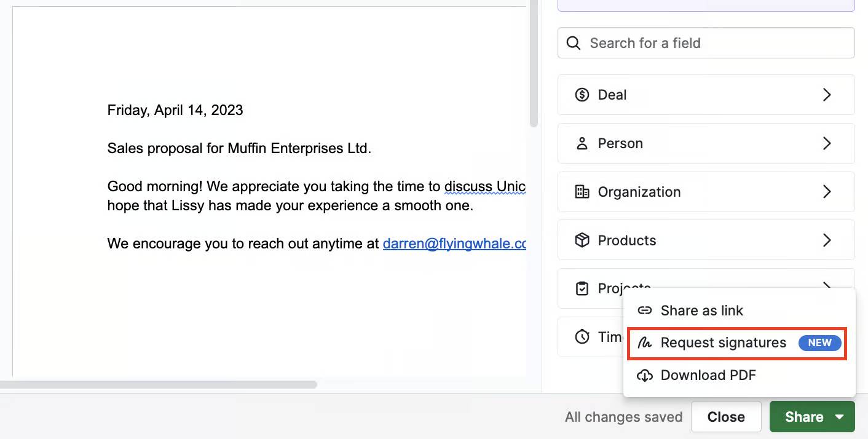
Task: Select the Products box icon
Action: [582, 240]
